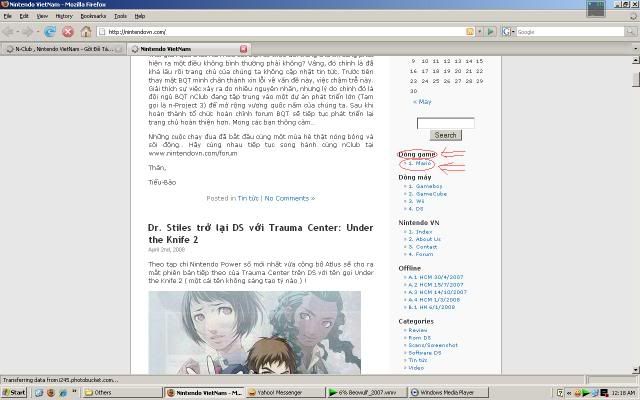Image resolution: width=640 pixels, height=400 pixels.
Task: Open the Software DS category
Action: 425,353
